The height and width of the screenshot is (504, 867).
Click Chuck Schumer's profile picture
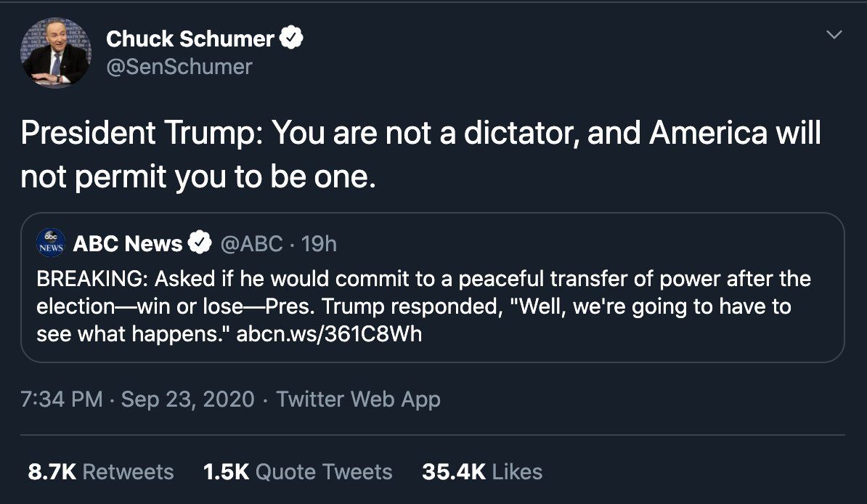pyautogui.click(x=56, y=52)
